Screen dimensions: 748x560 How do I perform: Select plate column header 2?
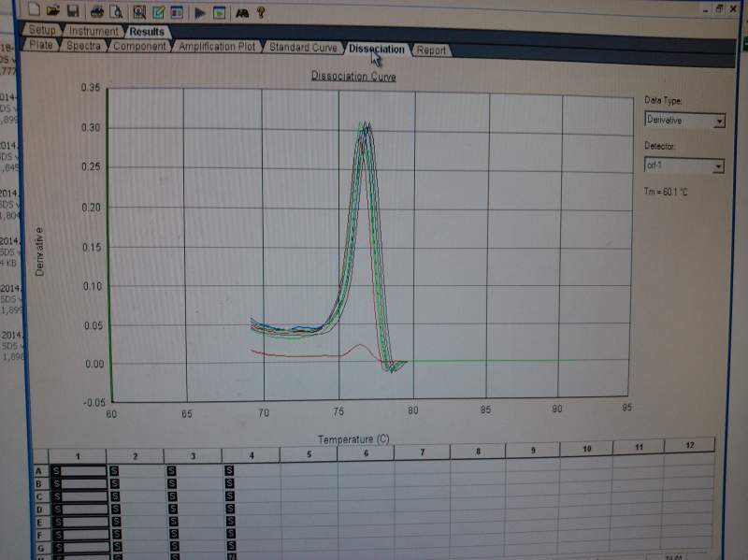click(x=136, y=456)
